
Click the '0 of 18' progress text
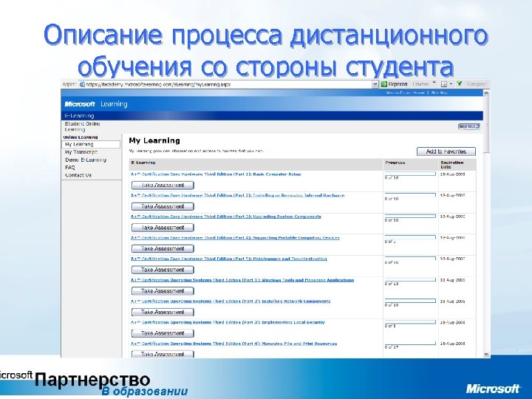pyautogui.click(x=392, y=178)
